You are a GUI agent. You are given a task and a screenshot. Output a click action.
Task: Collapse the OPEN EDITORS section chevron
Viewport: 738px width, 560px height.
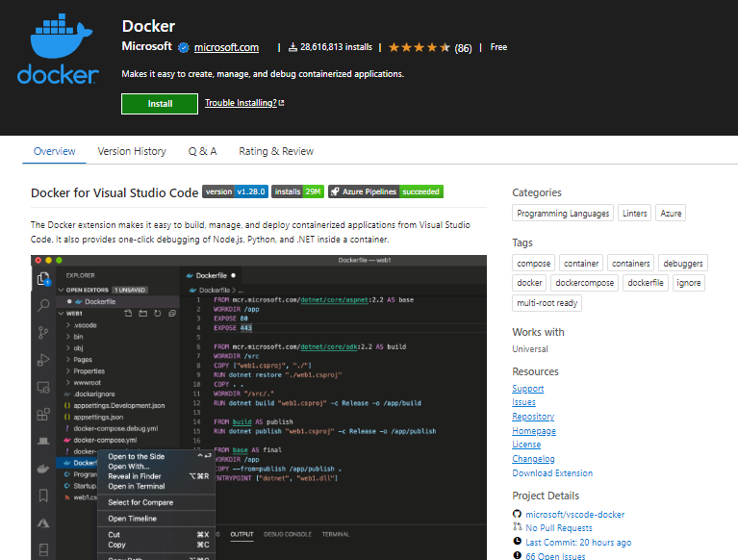[62, 290]
